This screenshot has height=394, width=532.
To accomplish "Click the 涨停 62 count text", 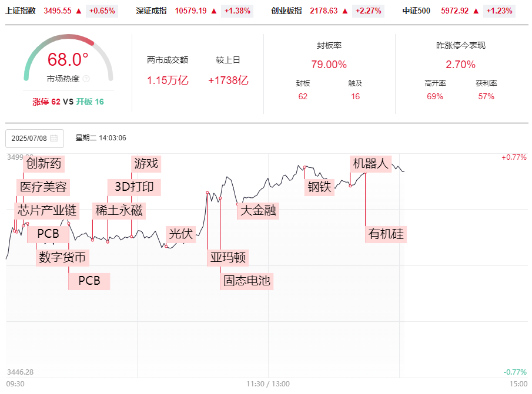I will click(x=46, y=102).
